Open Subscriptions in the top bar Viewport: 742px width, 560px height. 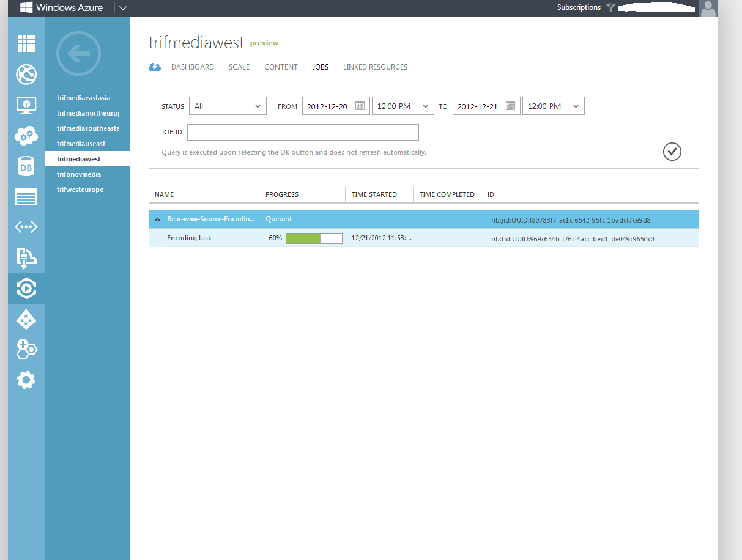pos(579,7)
